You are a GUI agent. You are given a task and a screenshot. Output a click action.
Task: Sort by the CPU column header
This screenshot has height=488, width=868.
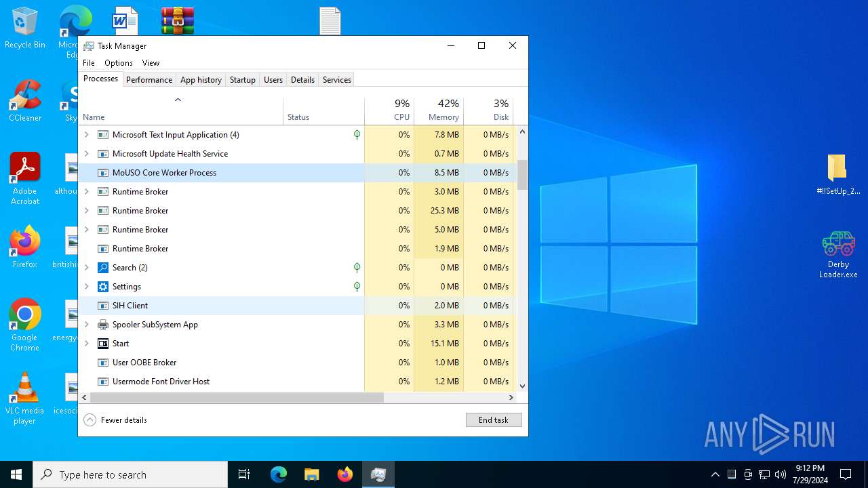pos(389,111)
